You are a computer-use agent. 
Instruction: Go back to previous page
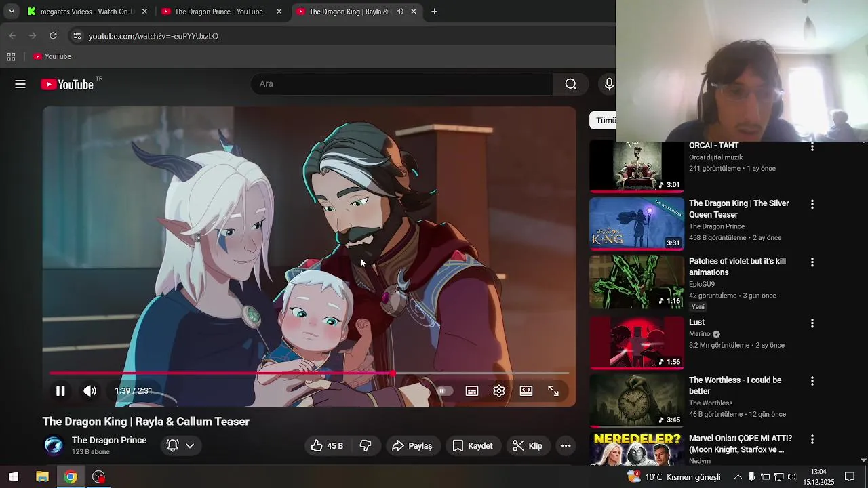[13, 36]
